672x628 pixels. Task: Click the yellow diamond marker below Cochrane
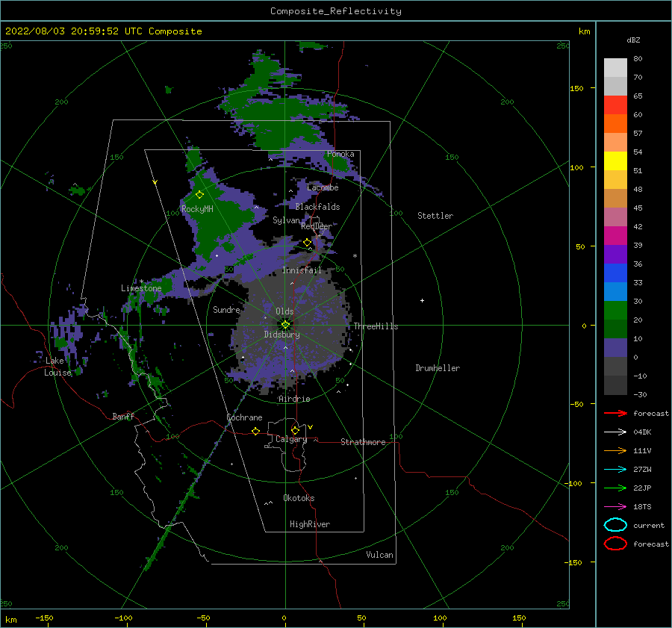[x=255, y=431]
